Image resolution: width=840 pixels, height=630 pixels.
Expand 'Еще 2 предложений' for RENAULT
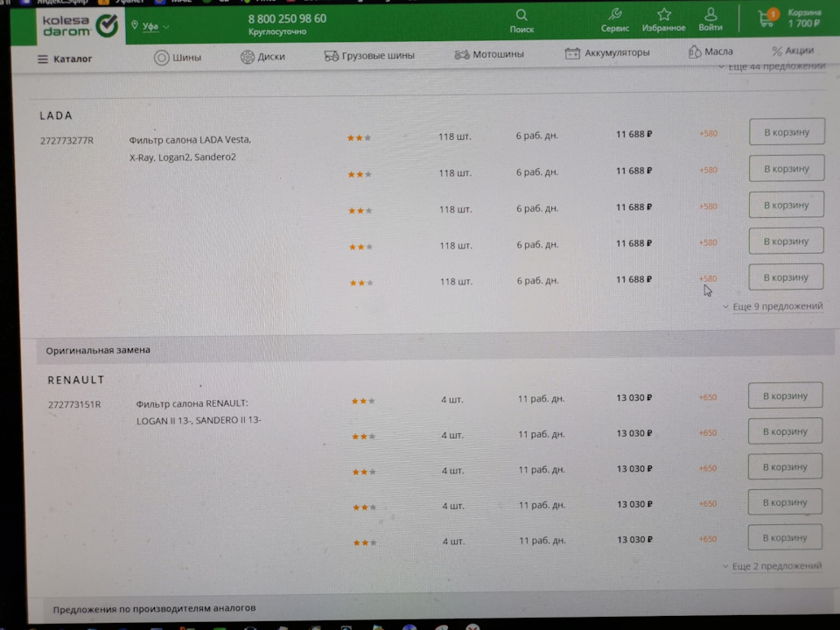[x=772, y=566]
